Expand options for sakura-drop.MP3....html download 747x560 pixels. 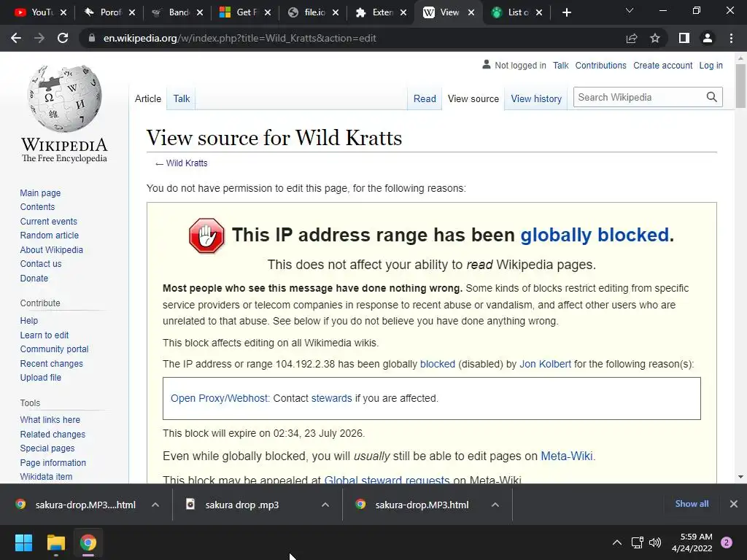155,505
